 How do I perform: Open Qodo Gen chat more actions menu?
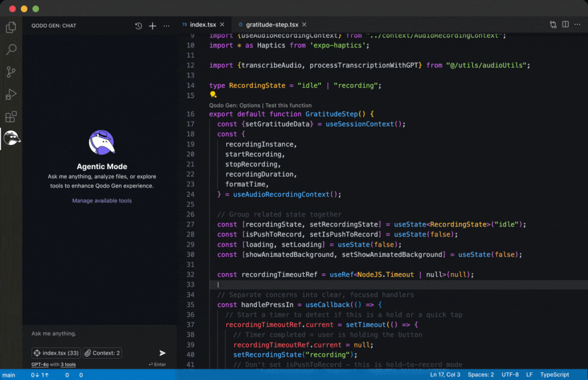click(x=167, y=26)
